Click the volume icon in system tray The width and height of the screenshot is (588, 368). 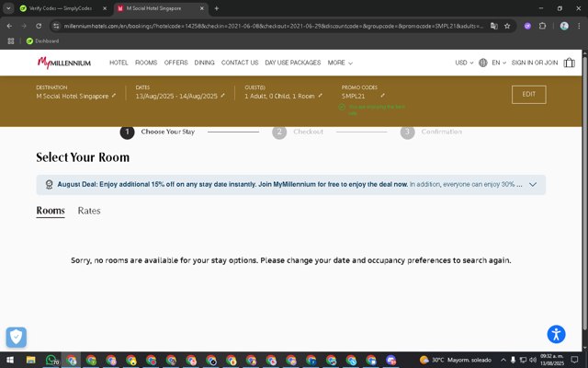[x=533, y=360]
